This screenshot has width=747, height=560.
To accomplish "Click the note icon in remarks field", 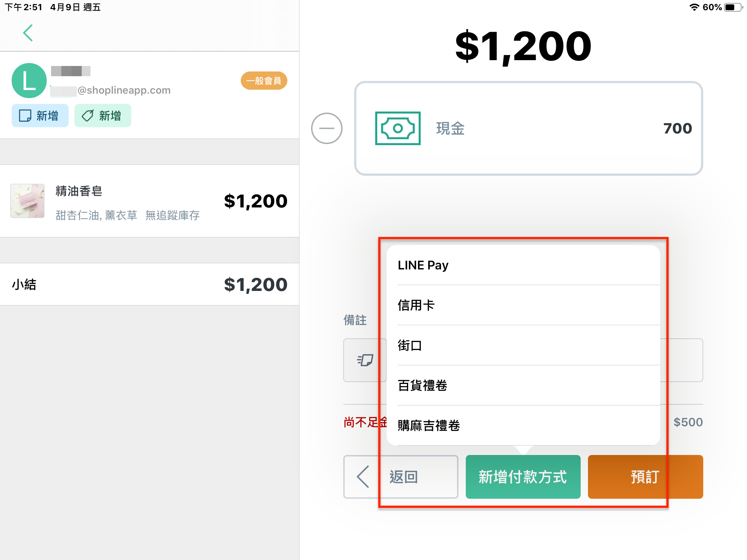I will click(x=365, y=360).
